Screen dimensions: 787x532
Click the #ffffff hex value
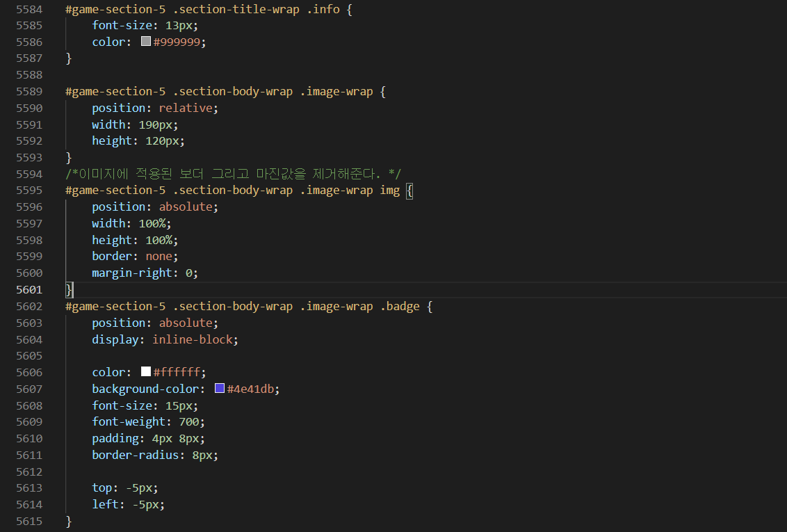(177, 373)
